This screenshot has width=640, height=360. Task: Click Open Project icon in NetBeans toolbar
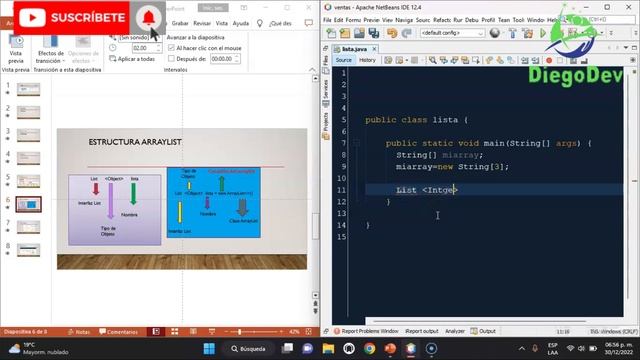(x=359, y=33)
